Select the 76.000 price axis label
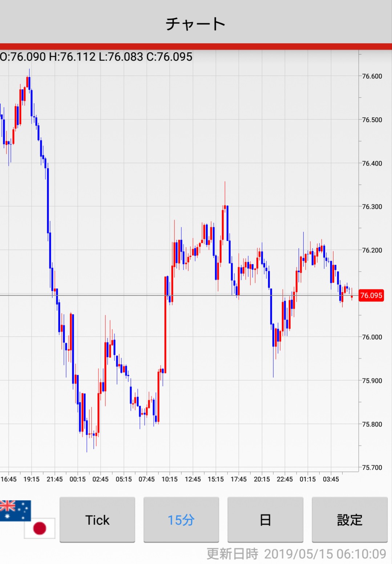The width and height of the screenshot is (392, 564). coord(372,337)
